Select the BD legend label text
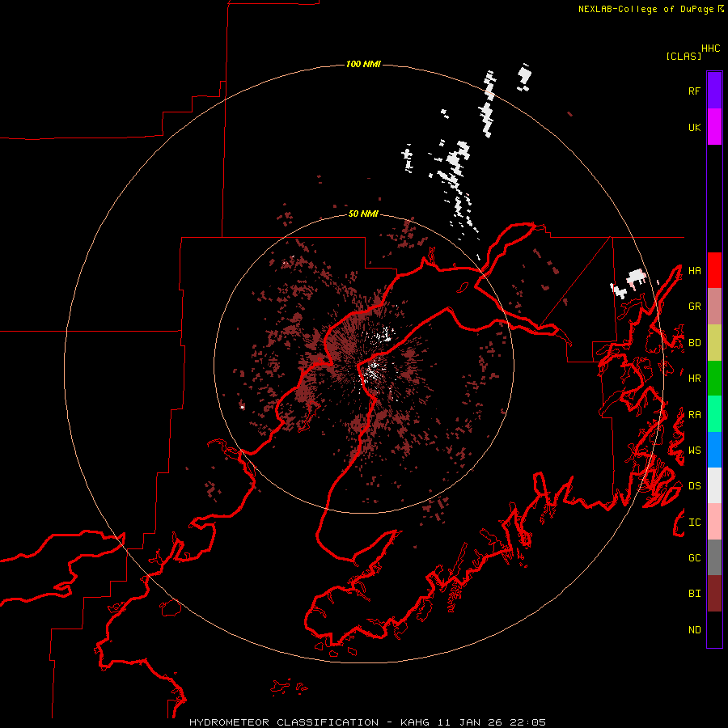The height and width of the screenshot is (728, 728). coord(694,343)
